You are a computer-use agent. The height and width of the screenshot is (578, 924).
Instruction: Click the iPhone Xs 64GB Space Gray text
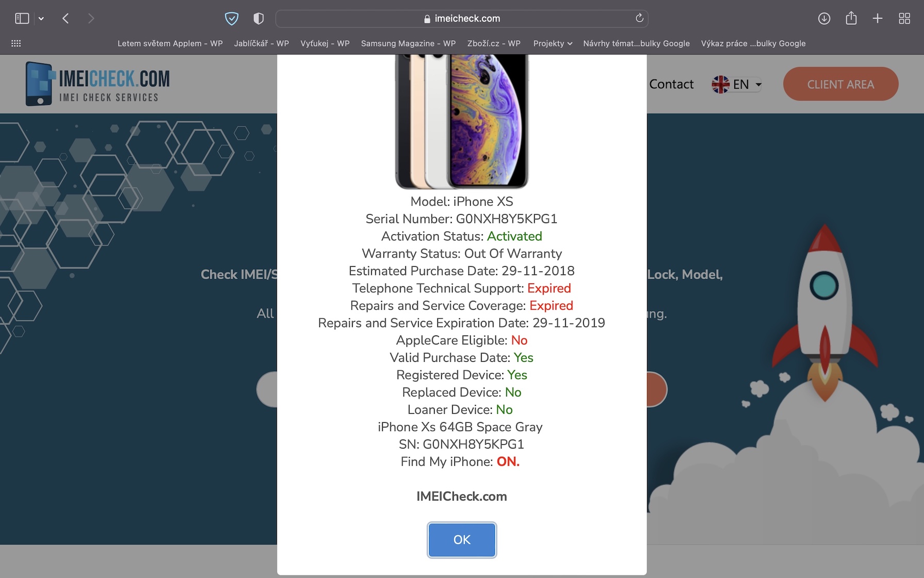tap(460, 427)
